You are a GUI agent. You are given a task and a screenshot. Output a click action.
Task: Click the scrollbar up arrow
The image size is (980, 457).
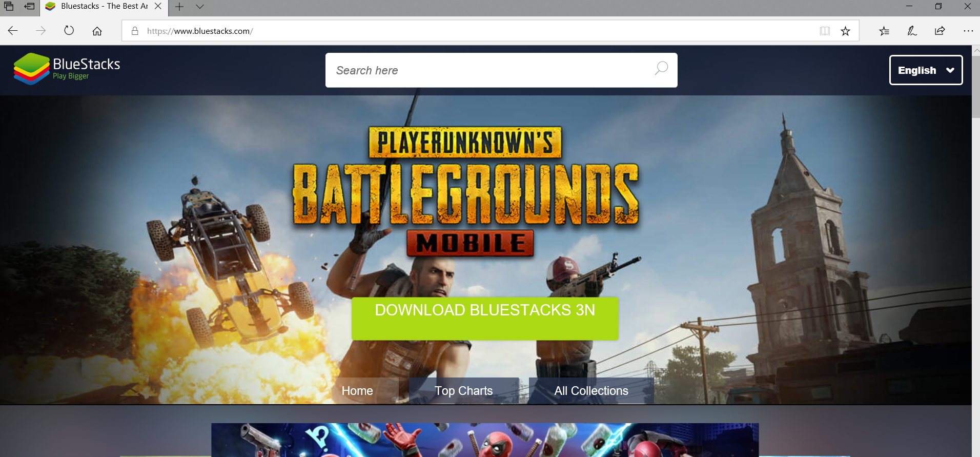pyautogui.click(x=976, y=50)
